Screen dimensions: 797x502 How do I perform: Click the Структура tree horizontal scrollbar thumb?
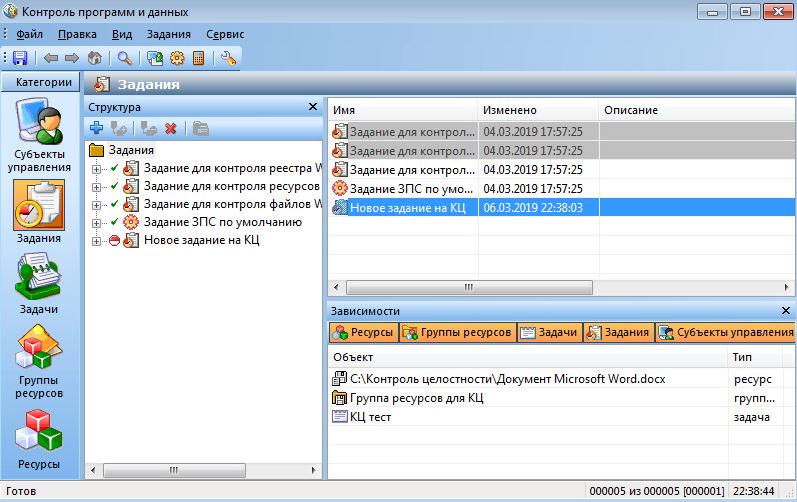[174, 470]
